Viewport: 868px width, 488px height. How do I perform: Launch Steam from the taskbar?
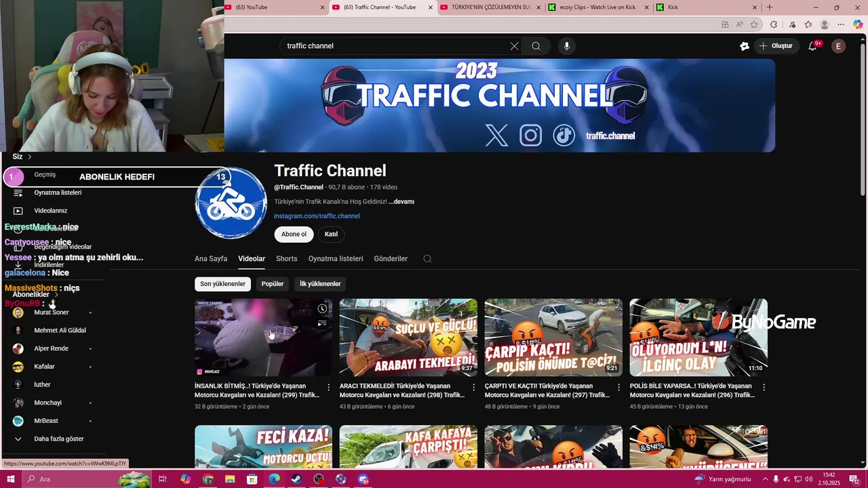point(296,479)
